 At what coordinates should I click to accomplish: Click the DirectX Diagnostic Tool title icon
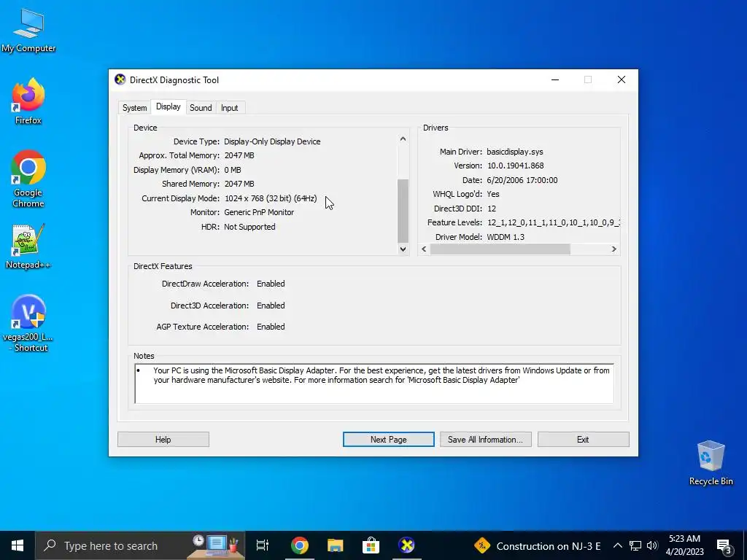click(x=120, y=79)
